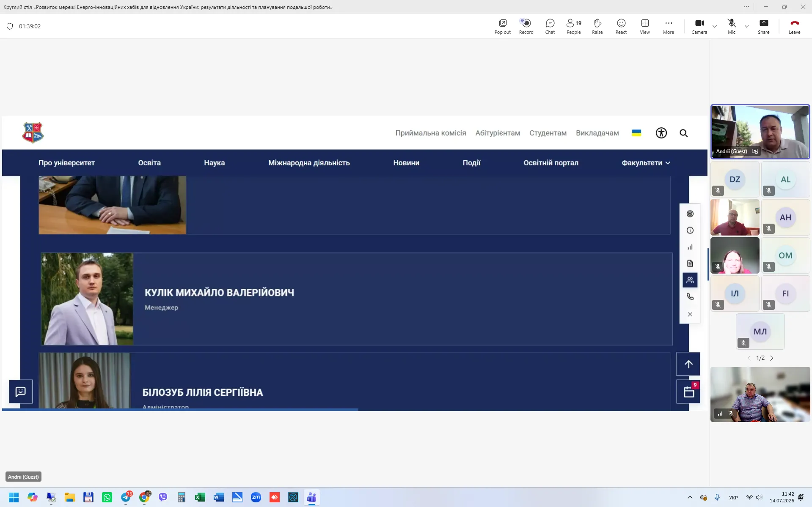Click name Білозуб Лілія Сергіївна

click(202, 392)
